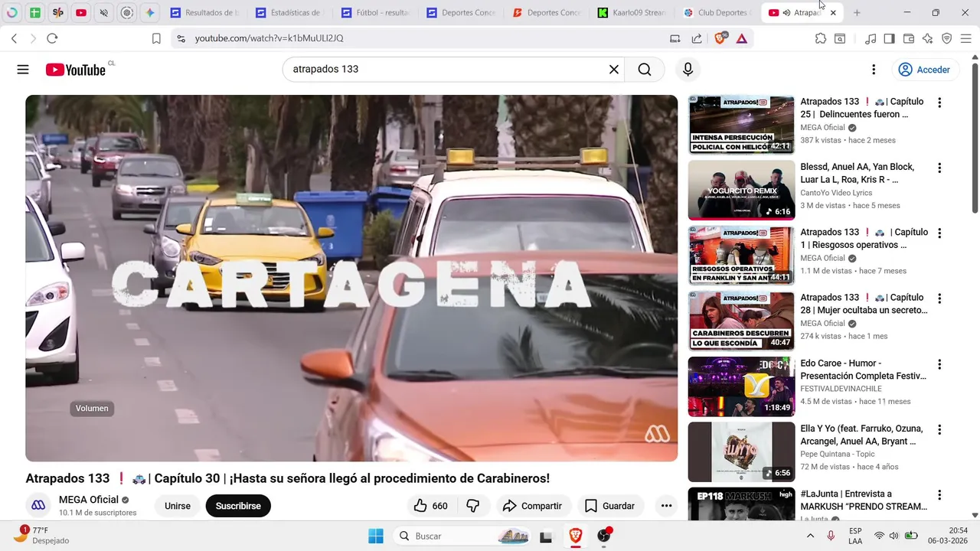Click the Unirse membership button

coord(178,506)
